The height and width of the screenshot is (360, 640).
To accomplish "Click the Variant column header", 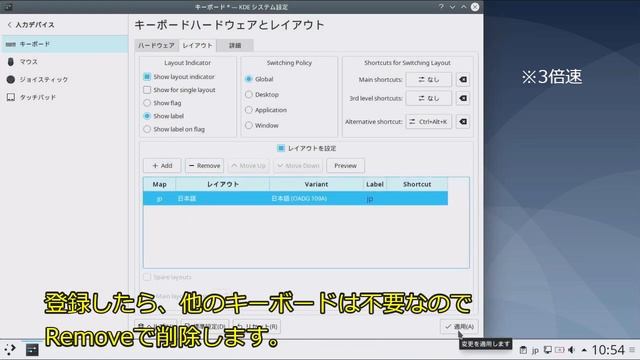I will (316, 184).
